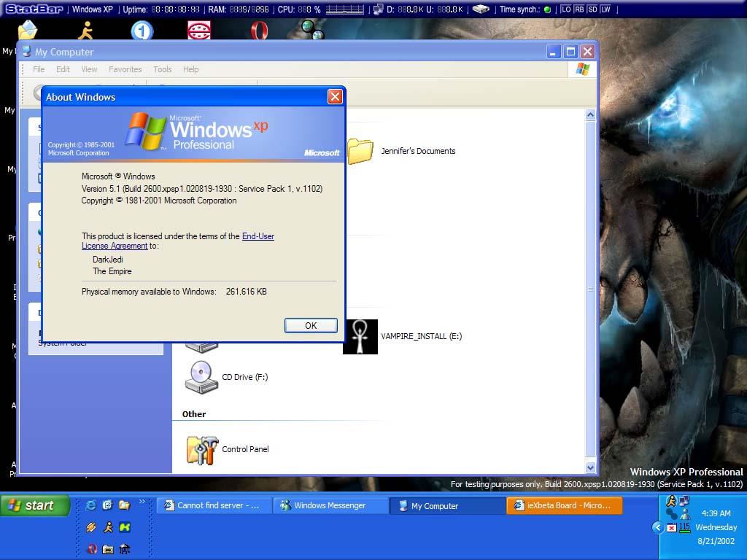
Task: Toggle the SD button in StatBar
Action: [x=592, y=9]
